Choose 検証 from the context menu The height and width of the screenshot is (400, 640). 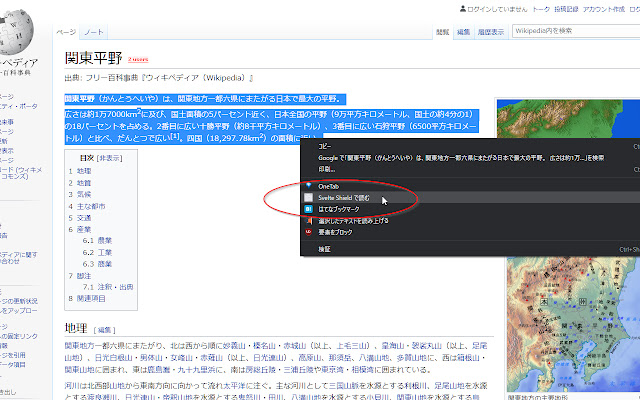(470, 249)
